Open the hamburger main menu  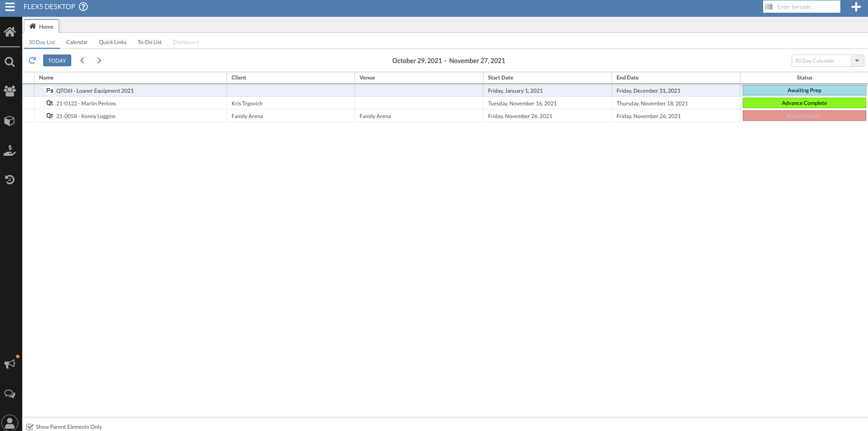tap(10, 7)
